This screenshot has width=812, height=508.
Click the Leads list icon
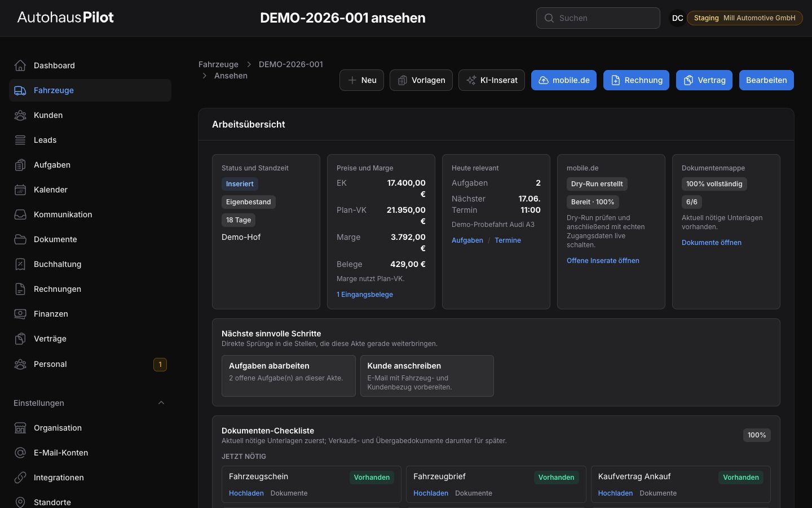coord(20,140)
